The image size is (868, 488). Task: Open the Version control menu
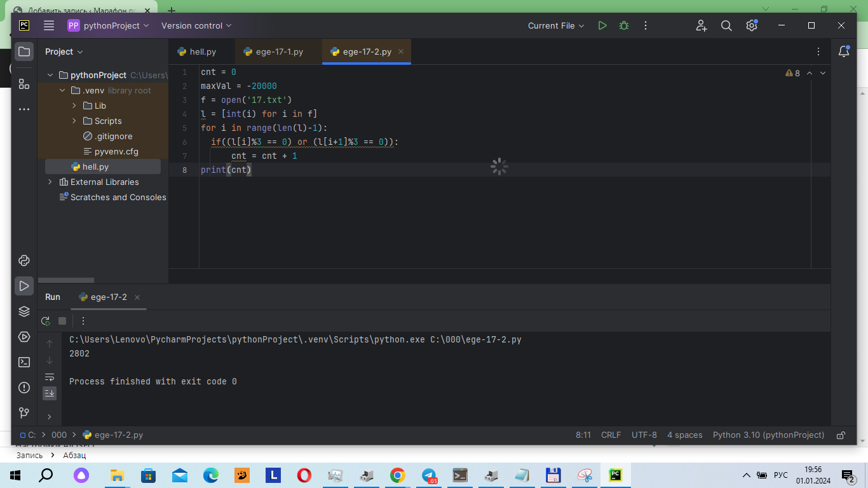tap(196, 25)
